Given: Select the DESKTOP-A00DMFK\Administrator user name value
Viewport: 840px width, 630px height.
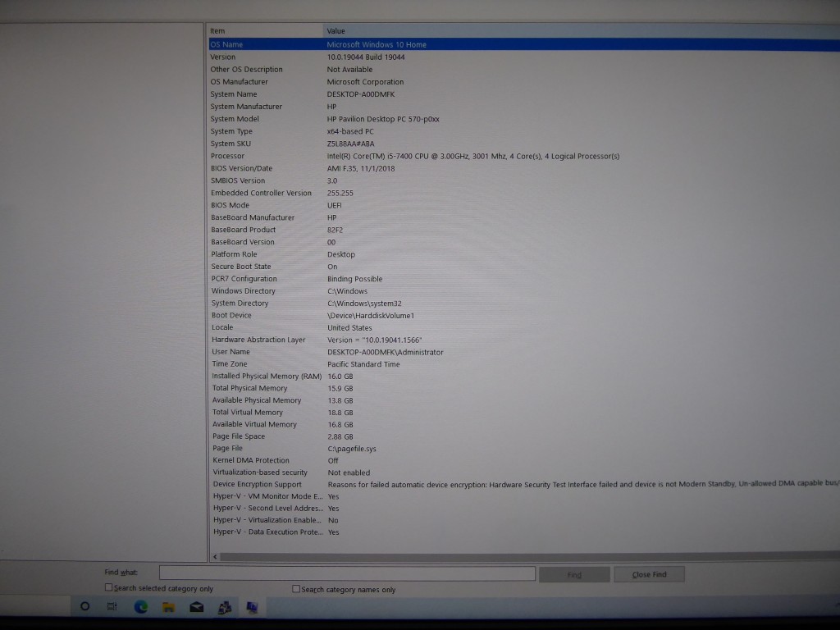Looking at the screenshot, I should pos(386,352).
